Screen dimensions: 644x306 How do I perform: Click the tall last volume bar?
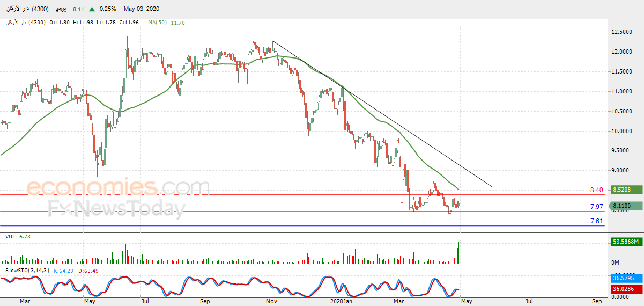[458, 252]
